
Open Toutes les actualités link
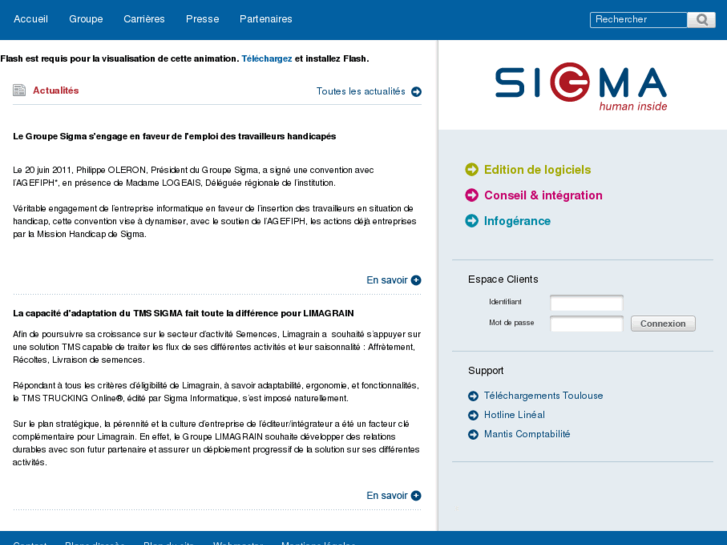coord(361,91)
